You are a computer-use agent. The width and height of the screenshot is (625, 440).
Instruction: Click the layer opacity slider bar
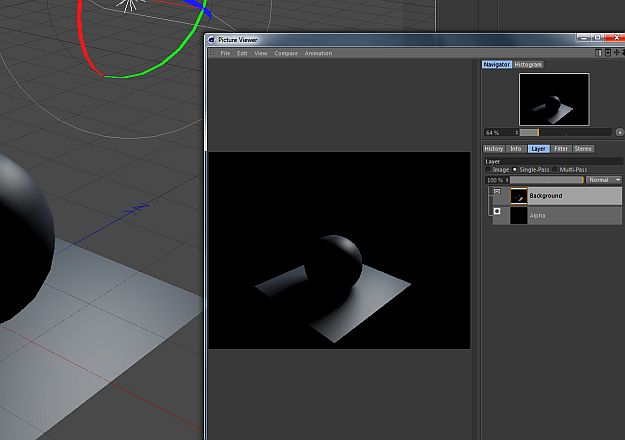[547, 180]
